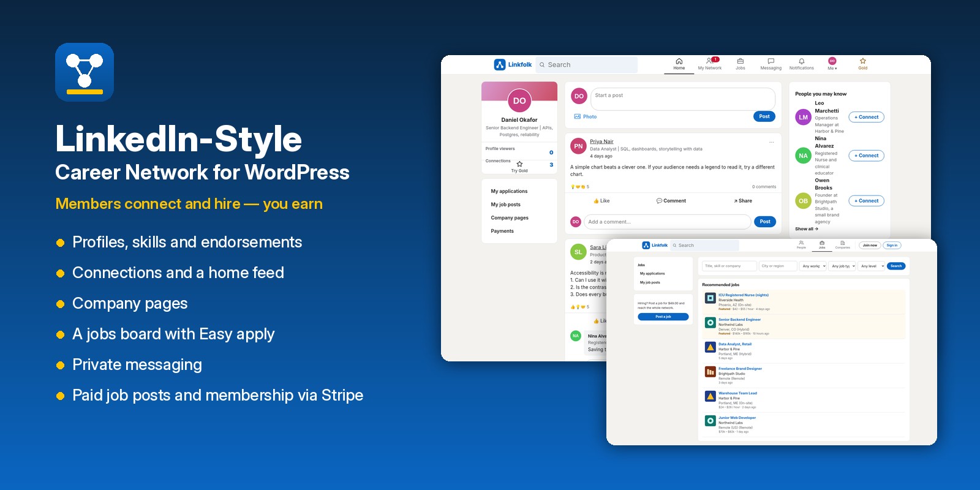Open Payments in feed sidebar

point(502,231)
